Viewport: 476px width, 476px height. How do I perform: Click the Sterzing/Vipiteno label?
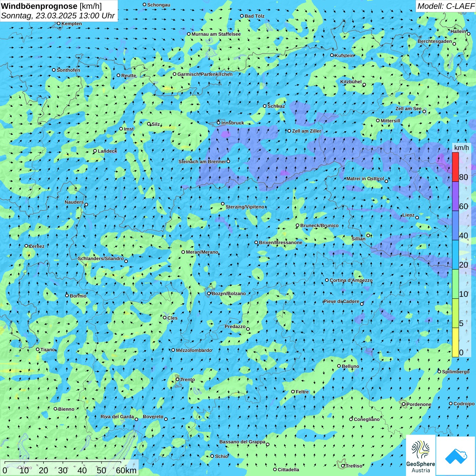pyautogui.click(x=245, y=207)
